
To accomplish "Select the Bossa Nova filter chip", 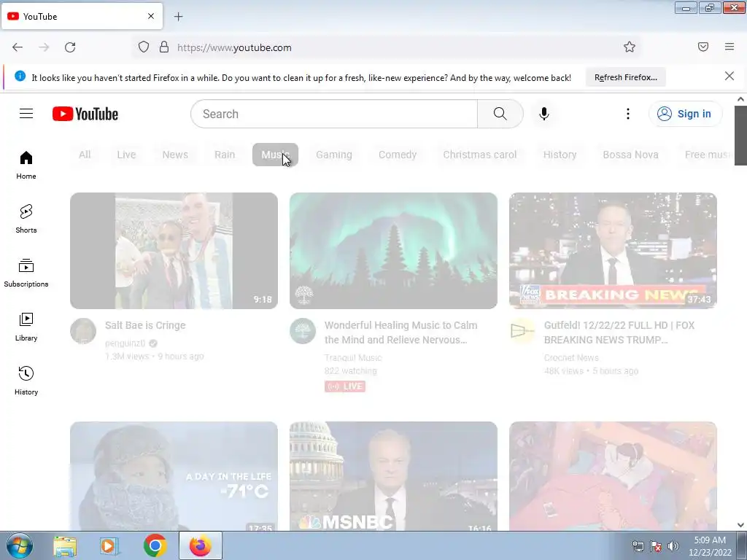I will coord(631,155).
